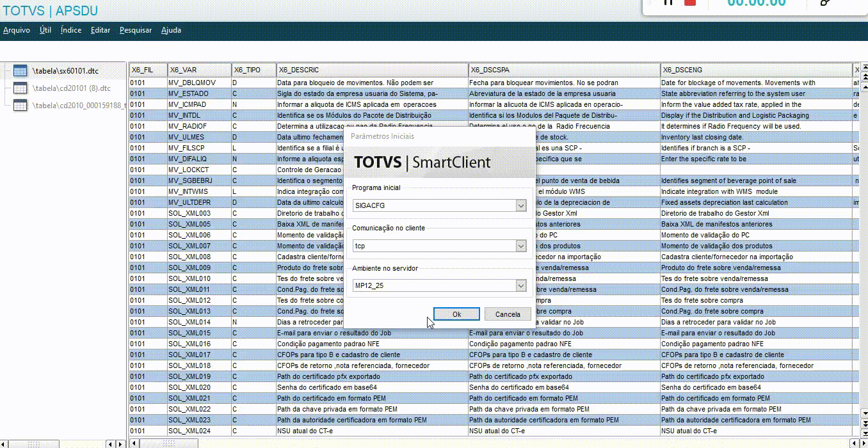Select the MV_ULMES cell
868x448 pixels.
[199, 137]
